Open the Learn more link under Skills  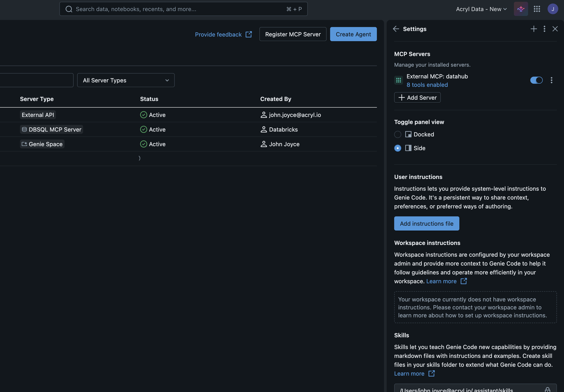pos(409,373)
